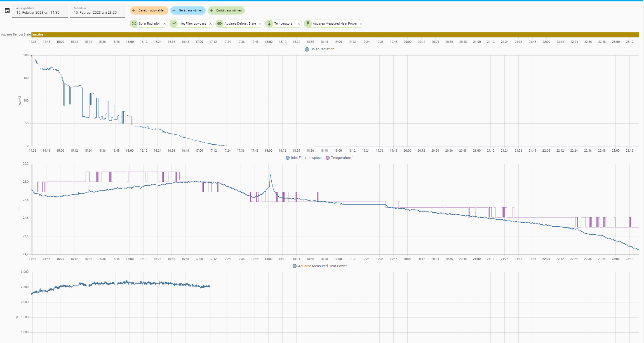
Task: Toggle Solar Radiation legend series visibility
Action: (x=319, y=49)
